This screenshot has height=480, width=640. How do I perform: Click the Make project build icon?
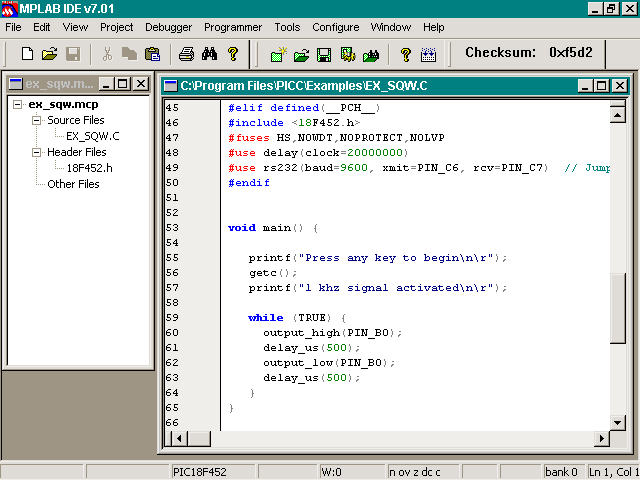coord(371,55)
